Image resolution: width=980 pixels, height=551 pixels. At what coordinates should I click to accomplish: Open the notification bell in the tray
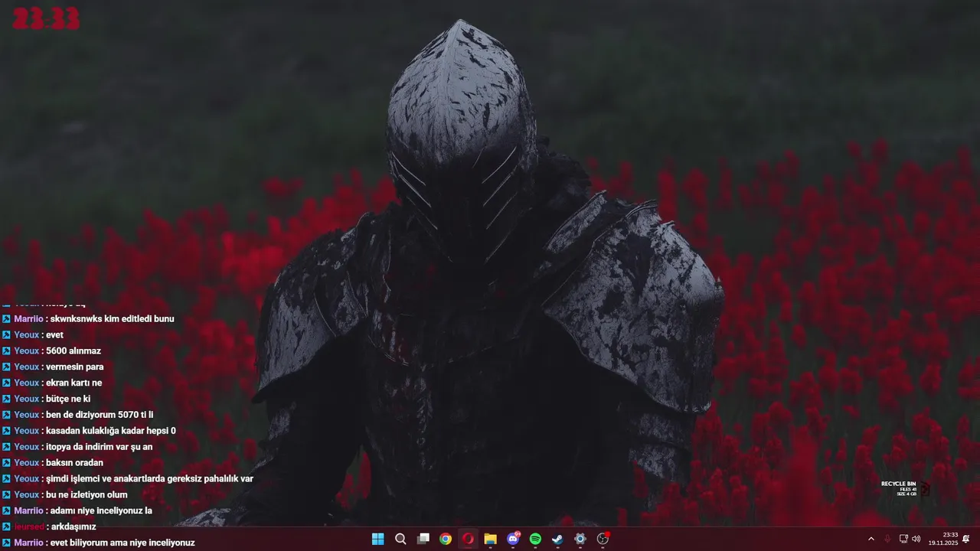[x=966, y=539]
